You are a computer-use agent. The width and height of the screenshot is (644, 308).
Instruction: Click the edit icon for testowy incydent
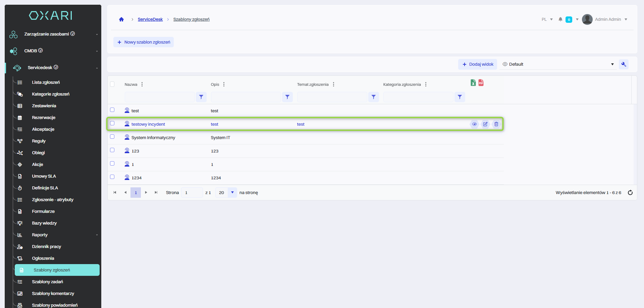(485, 124)
